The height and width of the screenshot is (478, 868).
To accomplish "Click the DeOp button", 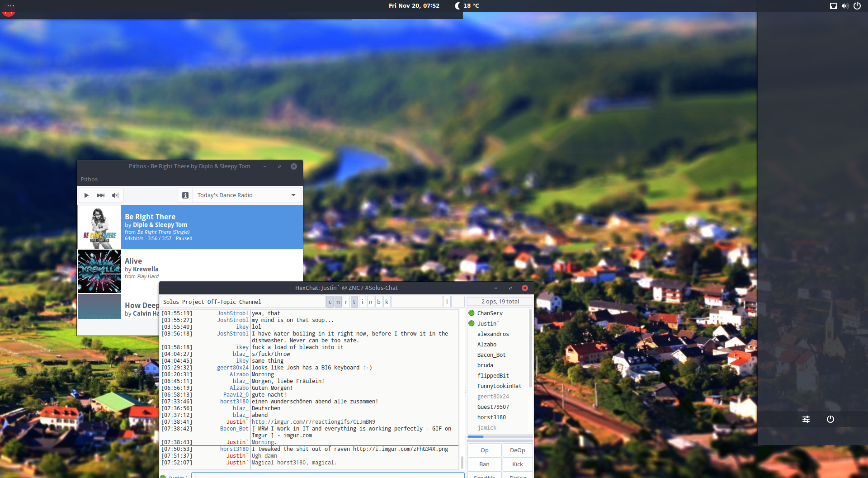I will tap(518, 450).
